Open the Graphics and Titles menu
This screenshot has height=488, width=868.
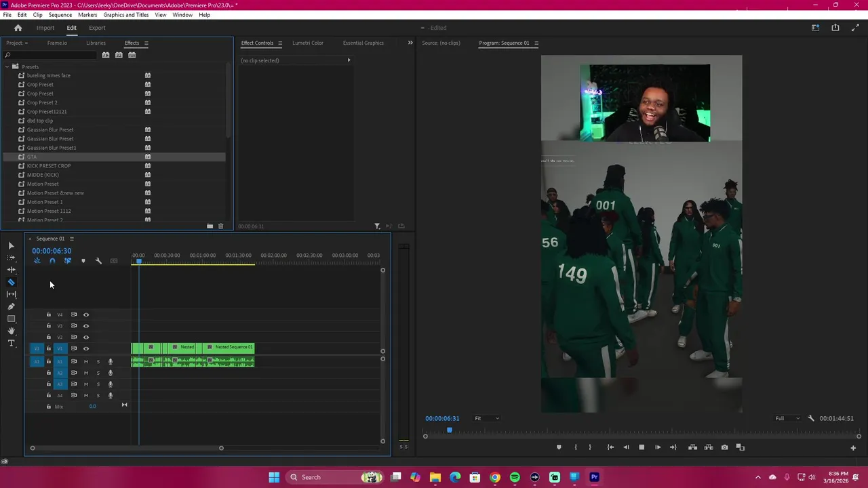point(125,15)
